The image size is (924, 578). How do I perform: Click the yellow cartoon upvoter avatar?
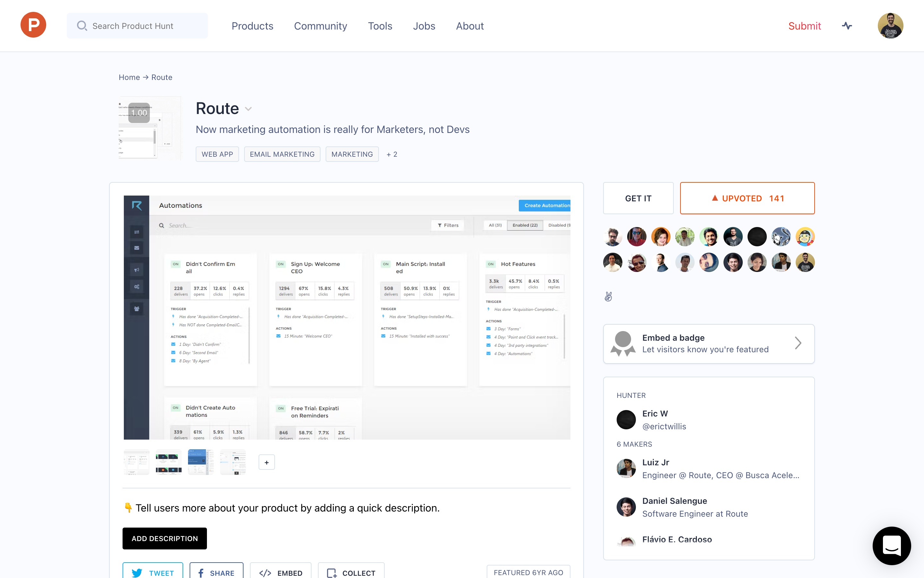pyautogui.click(x=805, y=237)
